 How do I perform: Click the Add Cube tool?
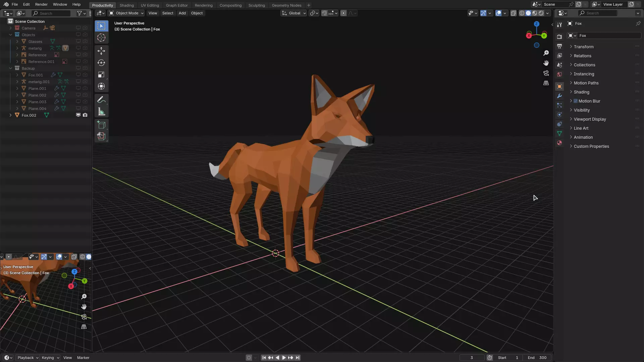pos(101,125)
